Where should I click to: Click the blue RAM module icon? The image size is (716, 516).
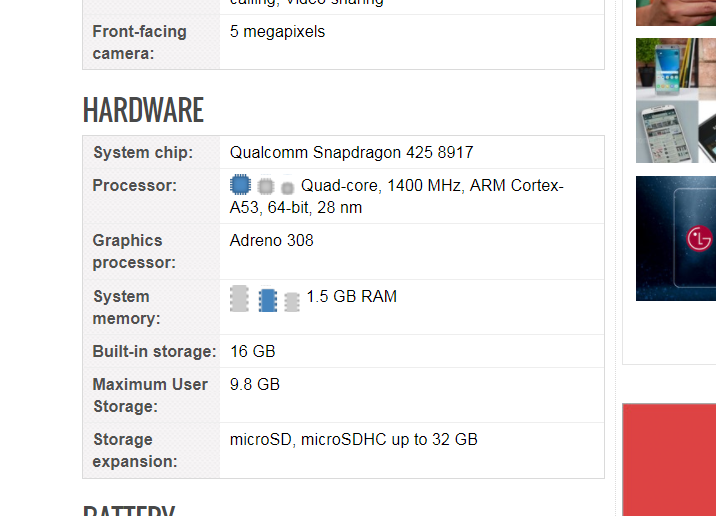(x=267, y=300)
